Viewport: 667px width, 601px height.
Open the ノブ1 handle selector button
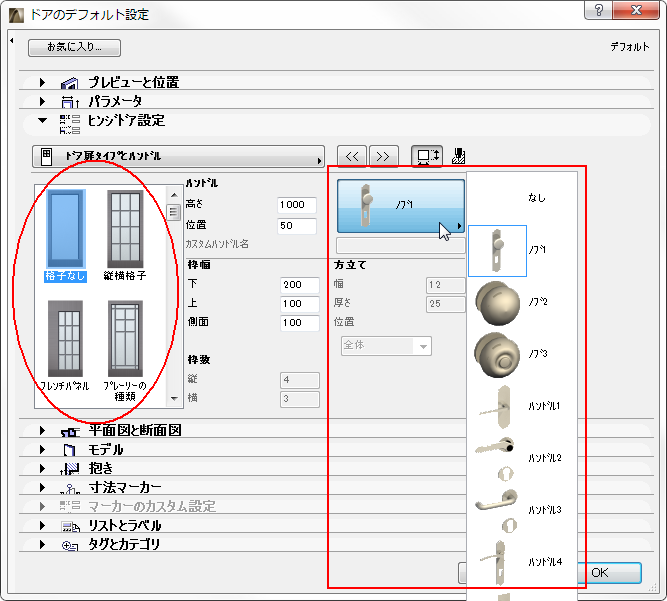(x=401, y=206)
